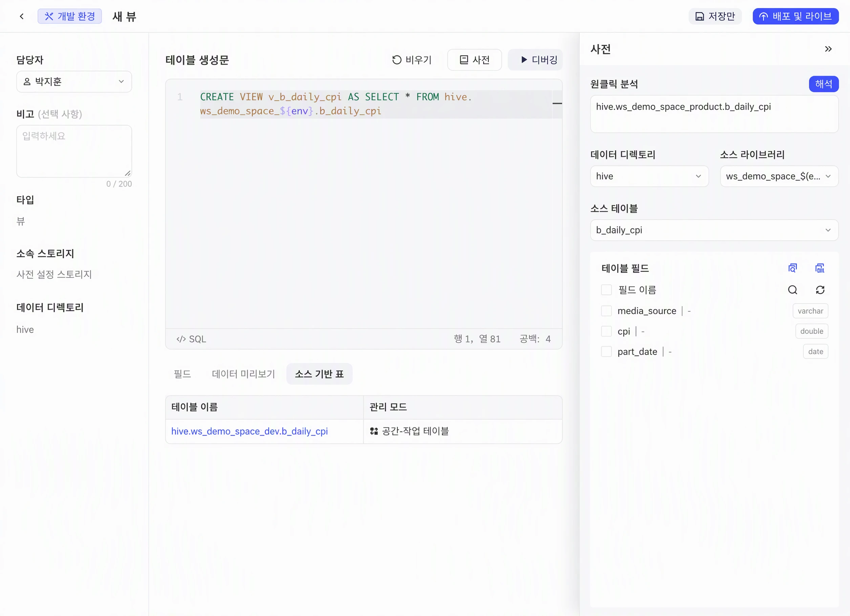This screenshot has height=616, width=850.
Task: Click the date type tag of part_date
Action: pos(815,352)
